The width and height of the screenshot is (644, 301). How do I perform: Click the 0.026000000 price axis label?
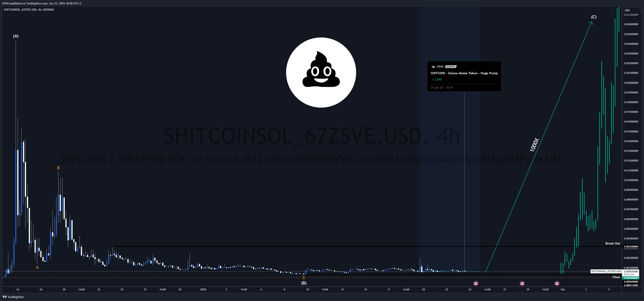631,24
